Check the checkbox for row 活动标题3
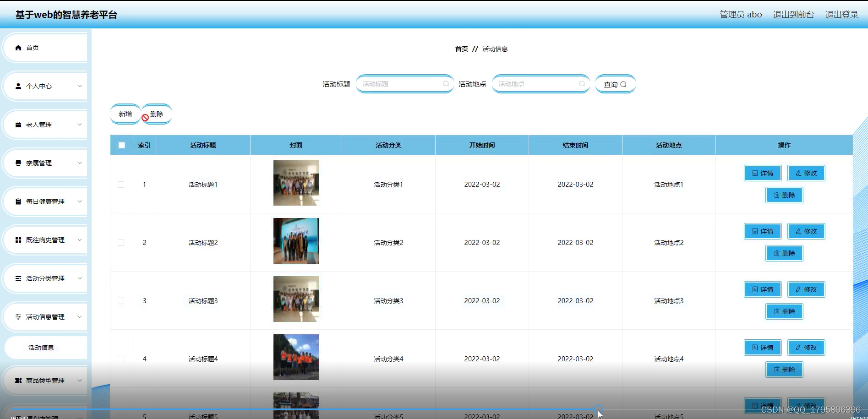Screen dimensions: 868x419 pos(121,301)
